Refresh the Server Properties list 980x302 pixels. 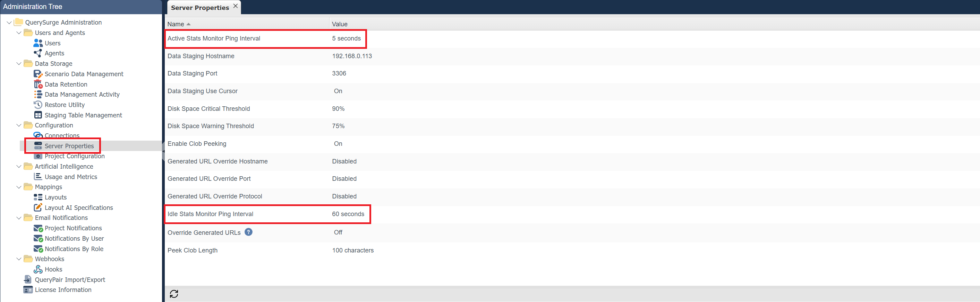174,294
